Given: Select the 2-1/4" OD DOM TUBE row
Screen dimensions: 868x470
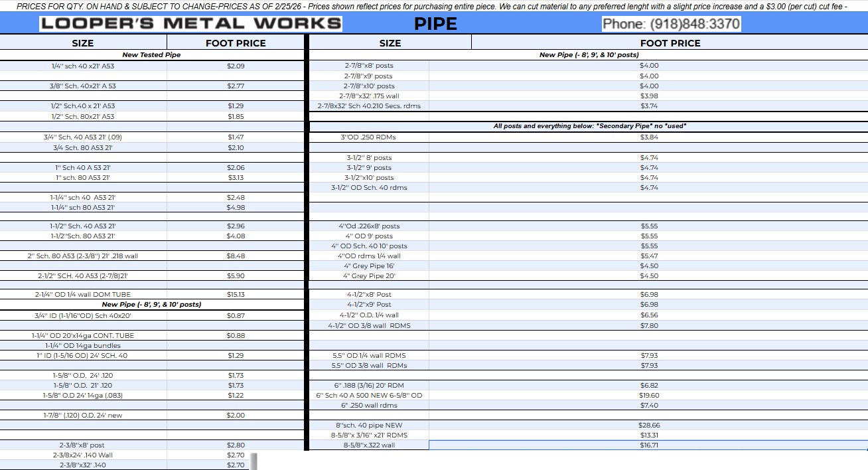Looking at the screenshot, I should pyautogui.click(x=83, y=294).
